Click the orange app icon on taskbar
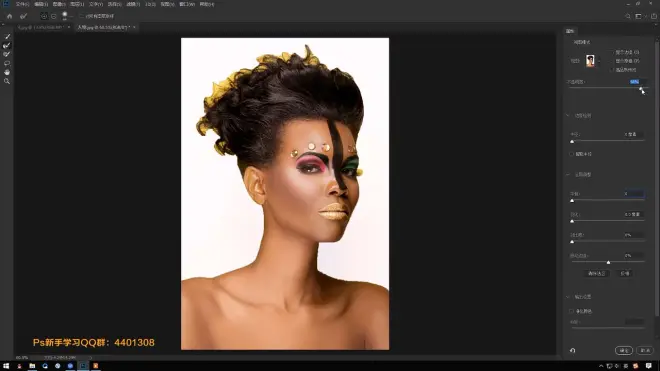The height and width of the screenshot is (371, 660). click(x=96, y=366)
